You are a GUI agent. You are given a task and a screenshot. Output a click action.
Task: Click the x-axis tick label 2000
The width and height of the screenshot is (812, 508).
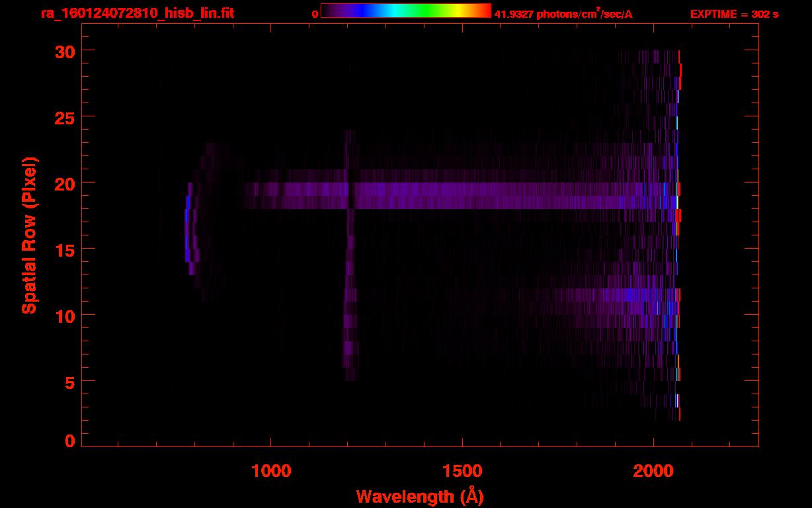click(x=653, y=470)
